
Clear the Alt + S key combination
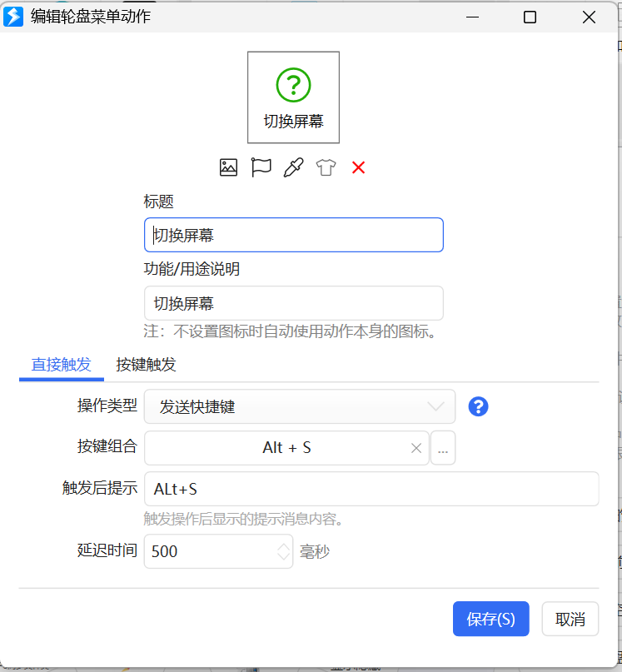tap(416, 448)
